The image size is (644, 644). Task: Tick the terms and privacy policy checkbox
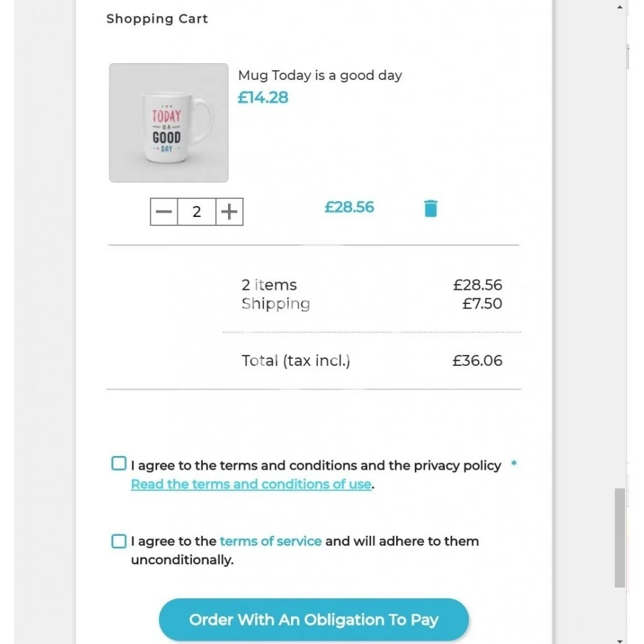click(x=119, y=464)
